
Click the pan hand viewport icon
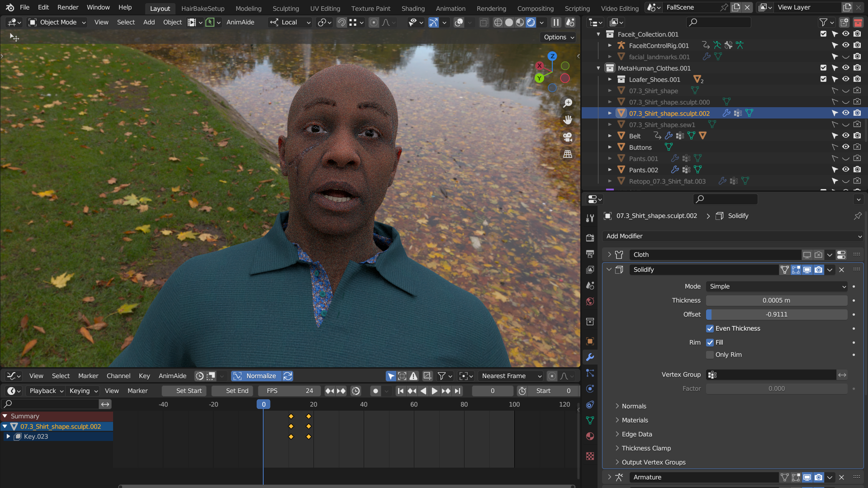pyautogui.click(x=568, y=120)
